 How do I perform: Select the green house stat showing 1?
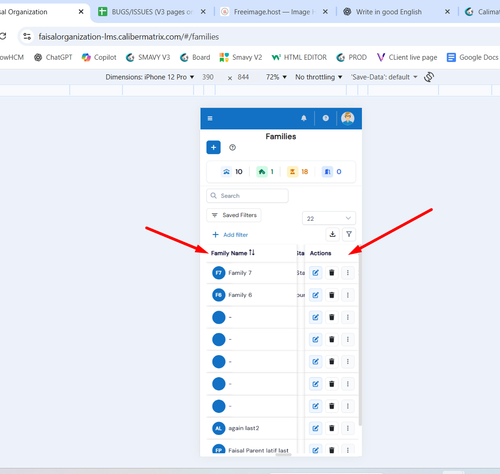click(x=265, y=172)
